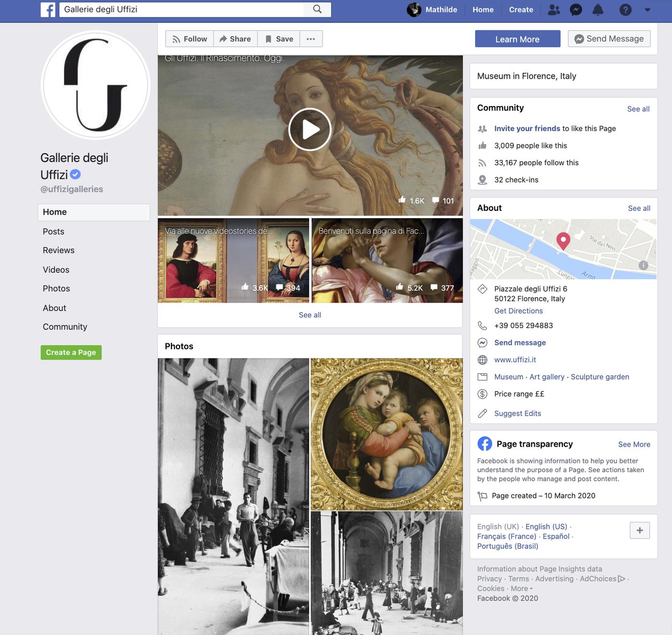Open the three-dots more options menu
Viewport: 672px width, 635px height.
click(311, 39)
